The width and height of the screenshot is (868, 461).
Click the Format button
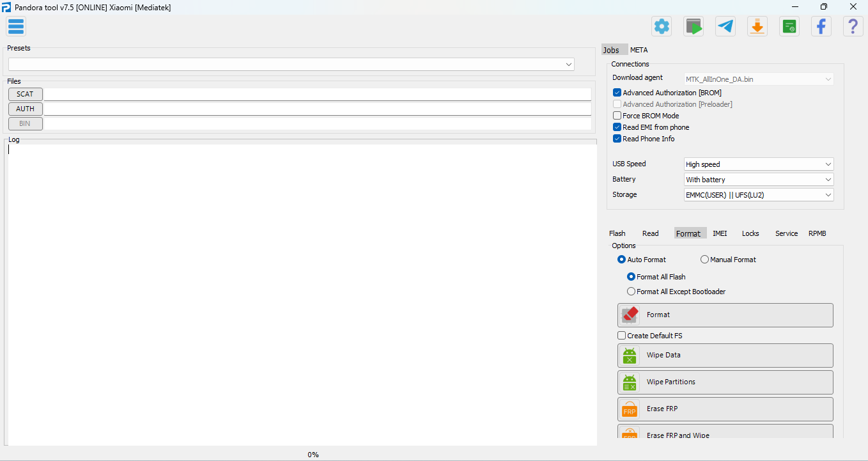[725, 315]
